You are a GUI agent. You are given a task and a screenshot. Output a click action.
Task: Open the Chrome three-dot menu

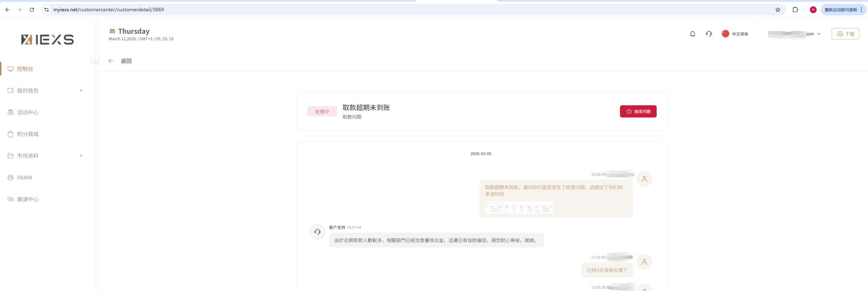click(861, 10)
